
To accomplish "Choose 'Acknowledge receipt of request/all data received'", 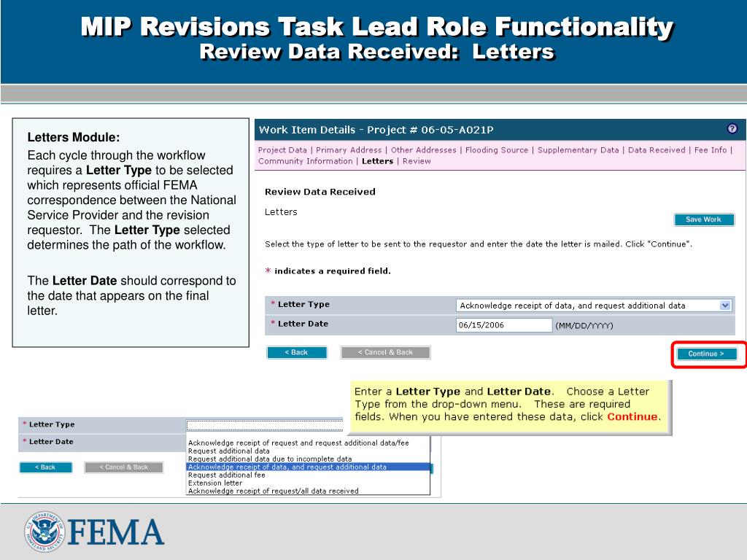I will click(x=273, y=491).
